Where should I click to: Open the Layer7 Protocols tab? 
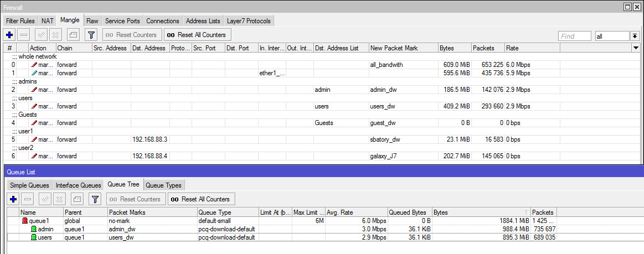point(249,21)
